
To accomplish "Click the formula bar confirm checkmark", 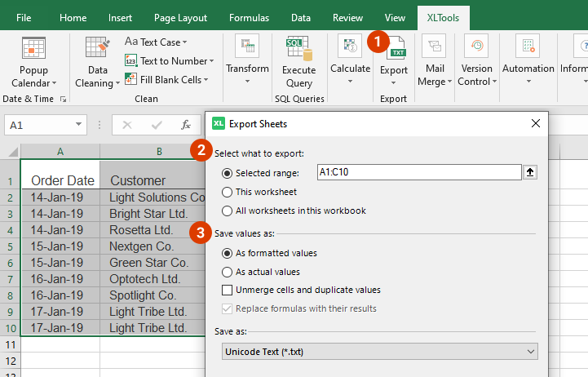I will pos(157,125).
